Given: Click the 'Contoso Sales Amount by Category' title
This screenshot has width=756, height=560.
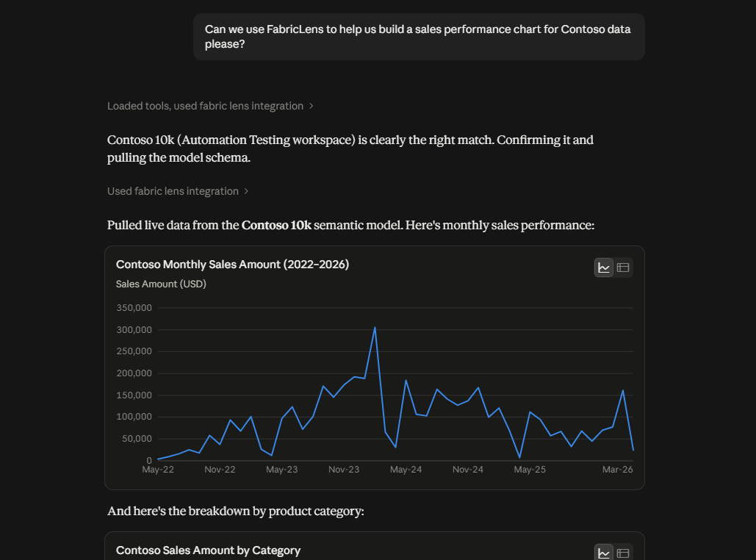Looking at the screenshot, I should pos(209,550).
